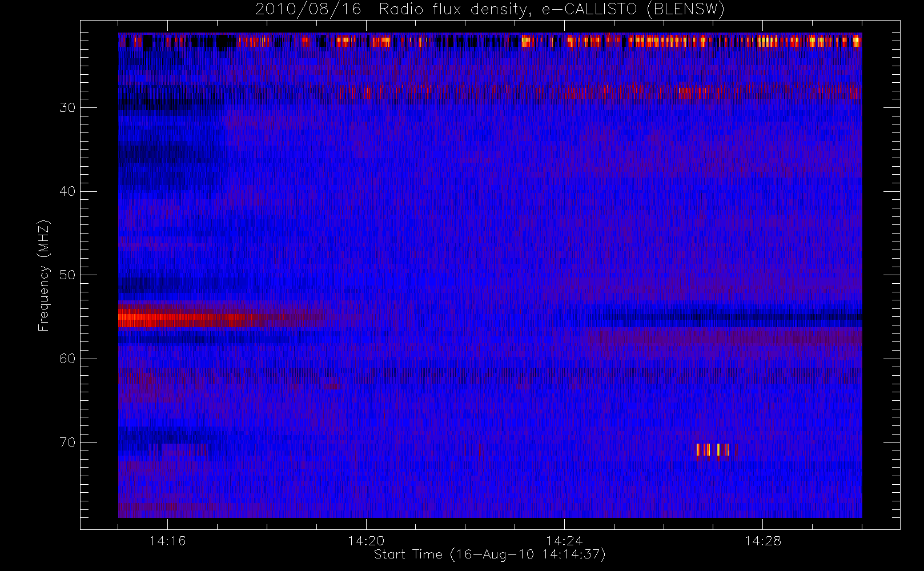The image size is (924, 571).
Task: Click the 14:16 time tick label
Action: coord(167,541)
